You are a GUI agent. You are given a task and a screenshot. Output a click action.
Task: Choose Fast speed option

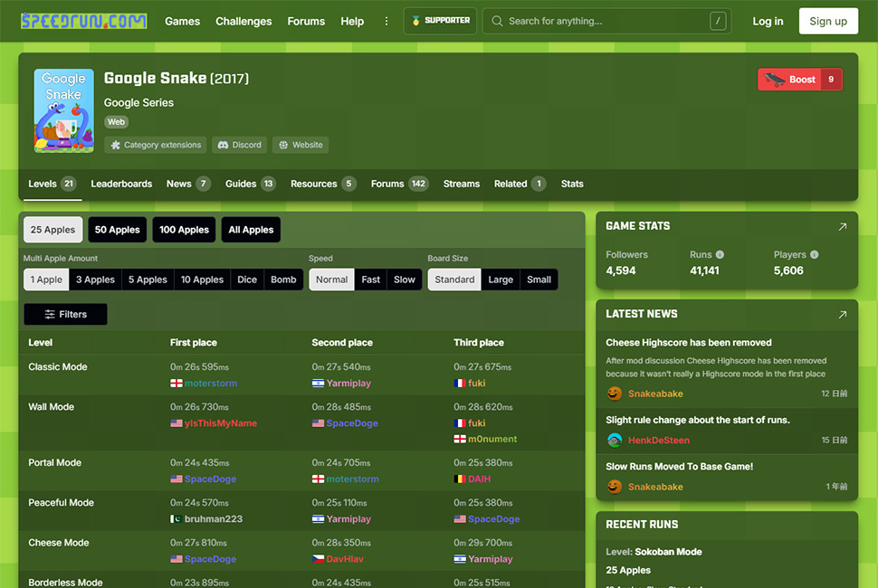(x=371, y=280)
